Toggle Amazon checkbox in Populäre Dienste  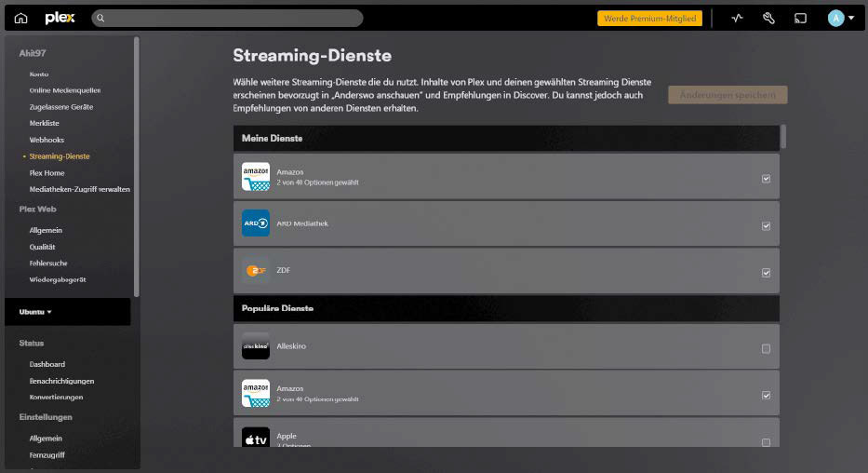[767, 396]
